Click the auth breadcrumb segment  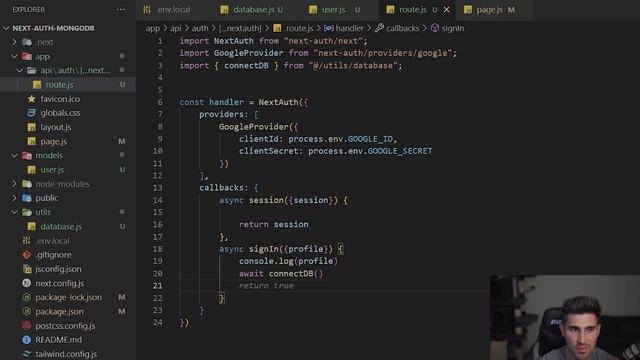tap(200, 28)
